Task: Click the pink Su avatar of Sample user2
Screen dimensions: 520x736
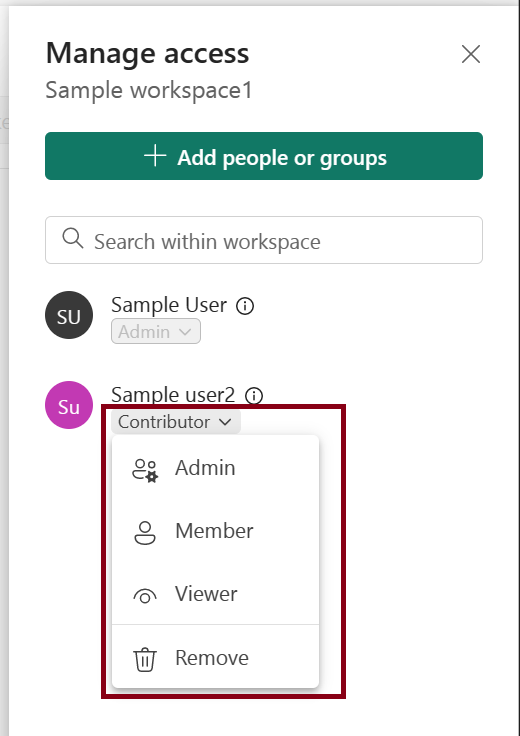Action: pos(69,405)
